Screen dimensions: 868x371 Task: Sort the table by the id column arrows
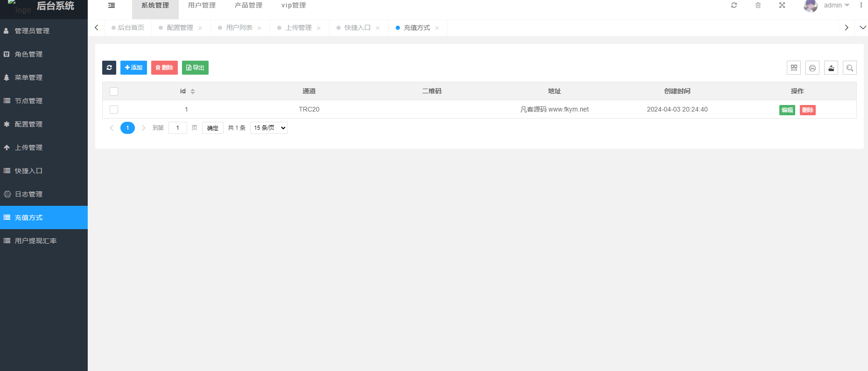click(x=193, y=91)
